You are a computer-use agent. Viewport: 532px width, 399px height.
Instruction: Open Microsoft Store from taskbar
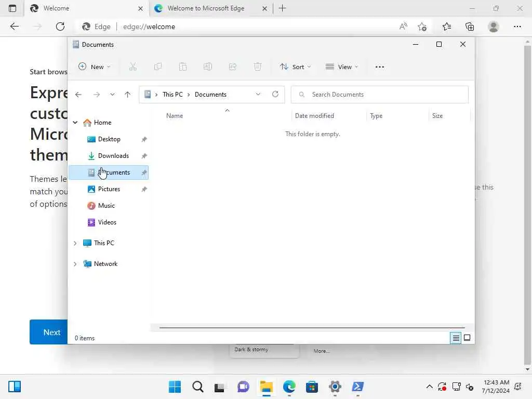point(312,387)
